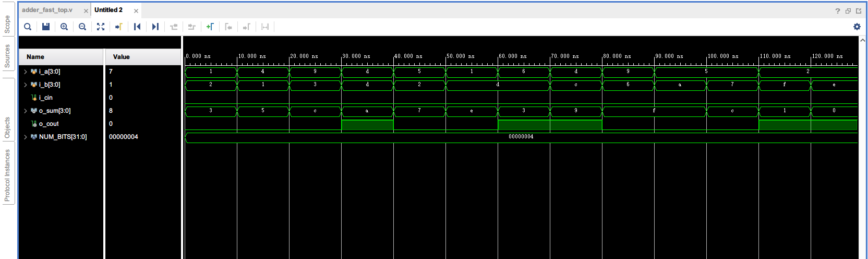Click the Go to Cursor icon
The width and height of the screenshot is (868, 259).
tap(119, 27)
